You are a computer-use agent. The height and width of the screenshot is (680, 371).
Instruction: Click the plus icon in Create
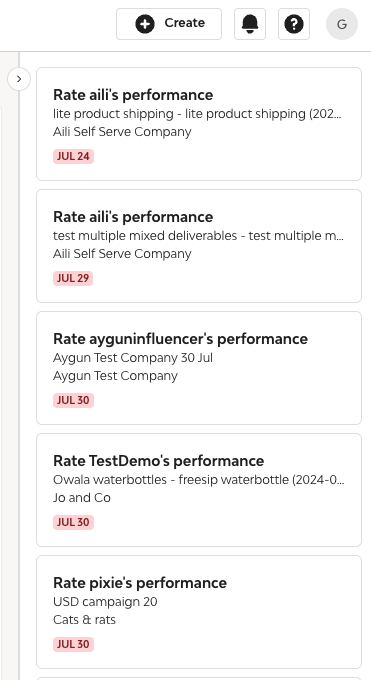145,24
